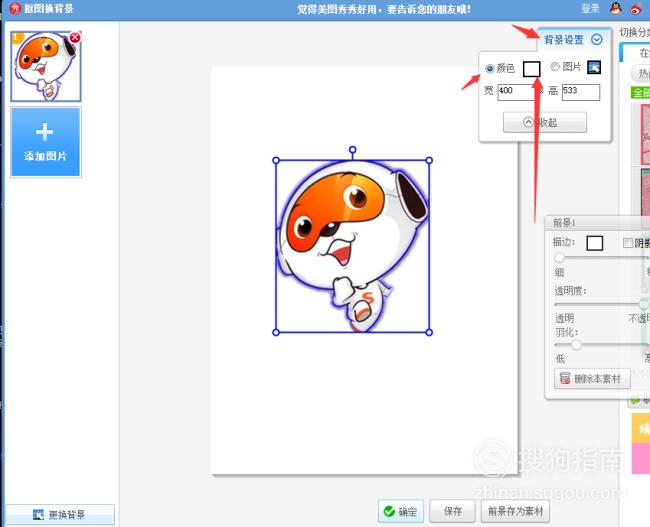This screenshot has width=650, height=527.
Task: Open QQ penguin login icon
Action: (x=616, y=8)
